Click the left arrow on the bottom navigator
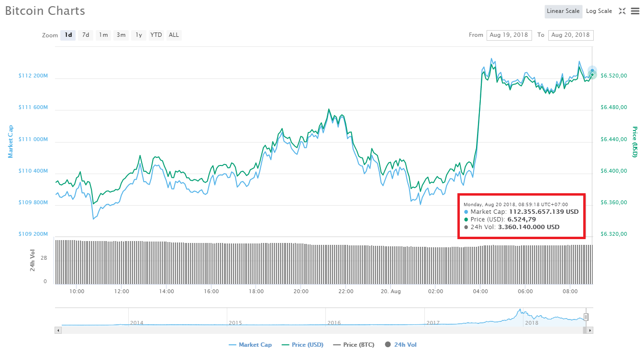Screen dimensions: 644x352 coord(58,330)
